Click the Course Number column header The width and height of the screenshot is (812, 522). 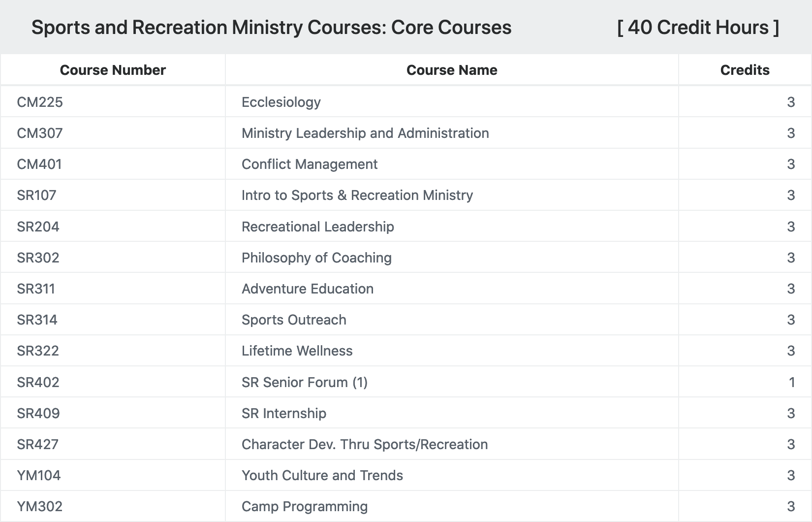point(113,70)
